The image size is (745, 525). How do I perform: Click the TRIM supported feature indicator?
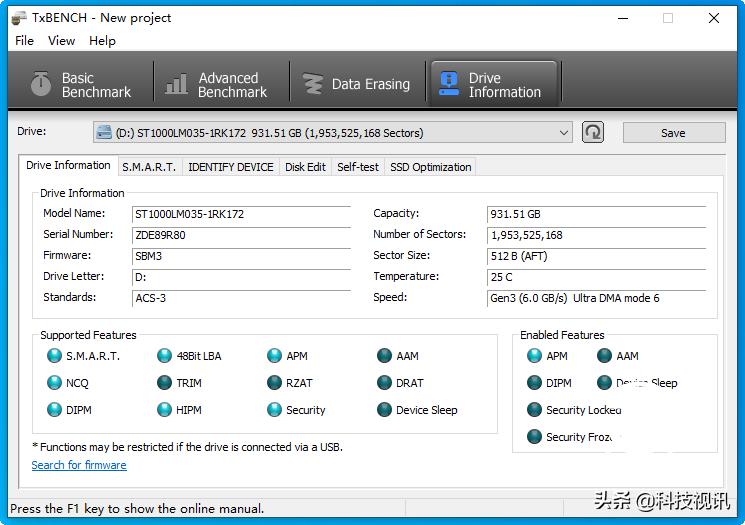[x=164, y=383]
